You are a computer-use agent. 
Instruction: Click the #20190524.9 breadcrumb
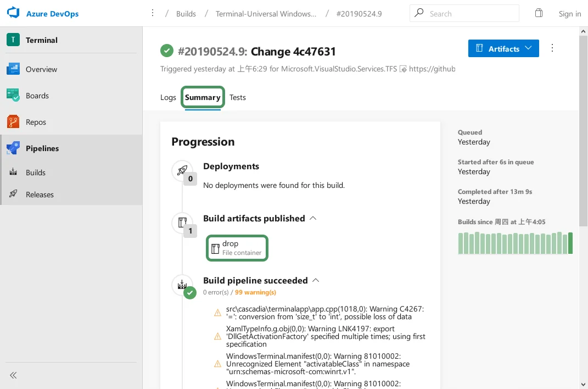point(359,14)
